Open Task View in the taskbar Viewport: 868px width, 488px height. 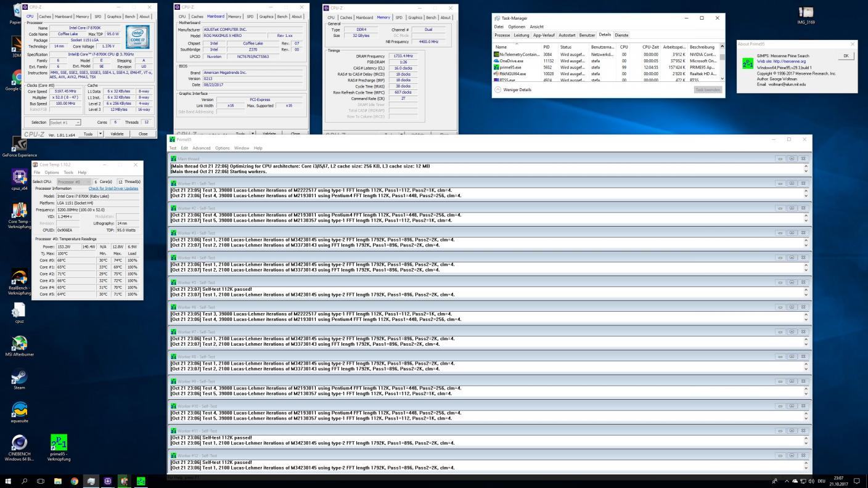(x=41, y=481)
